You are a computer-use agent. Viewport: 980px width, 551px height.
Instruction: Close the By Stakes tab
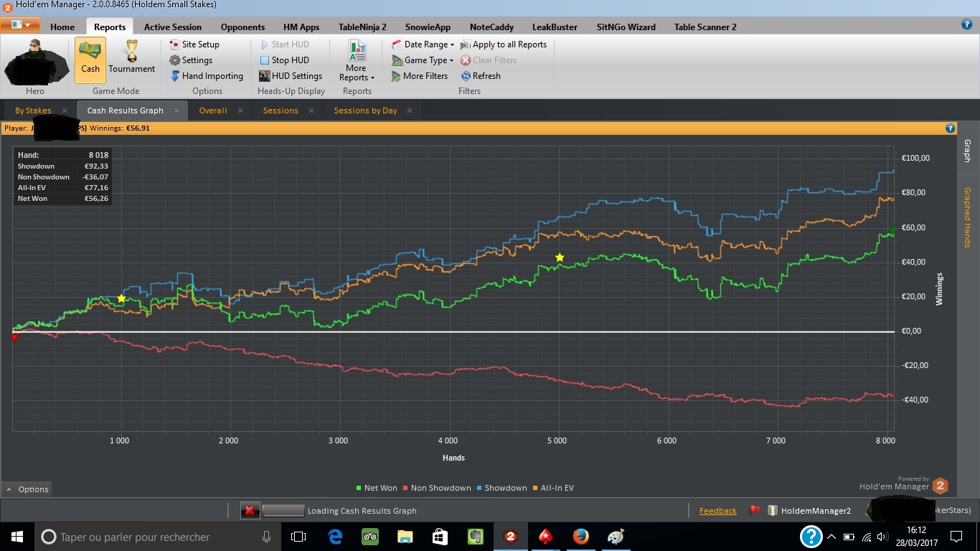(x=65, y=110)
